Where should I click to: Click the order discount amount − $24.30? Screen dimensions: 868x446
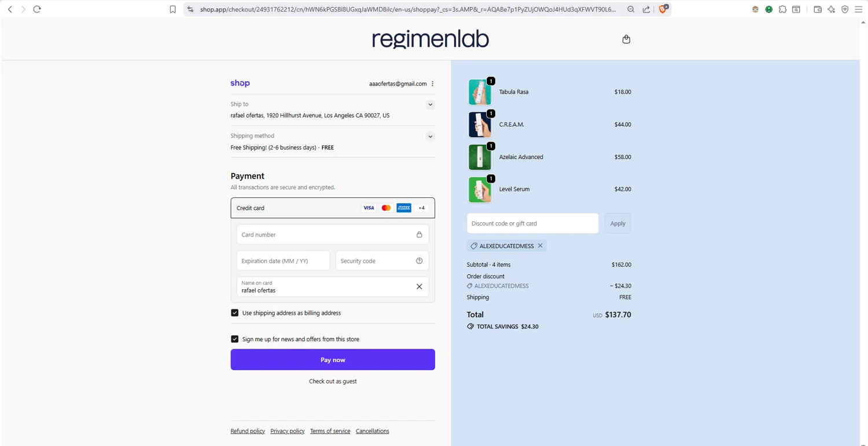click(620, 286)
